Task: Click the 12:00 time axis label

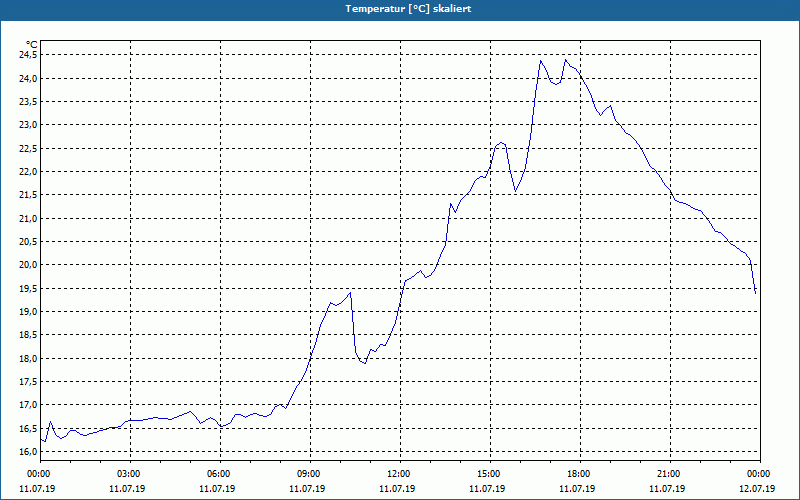Action: (397, 474)
